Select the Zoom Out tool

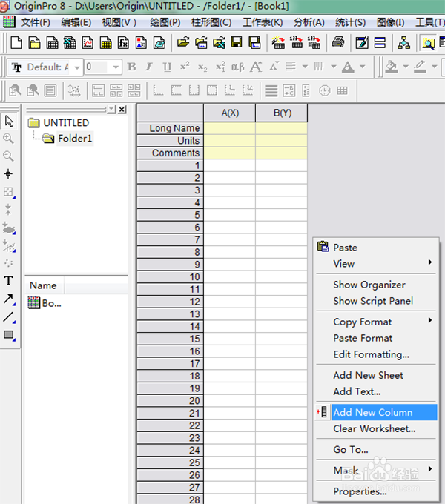point(8,156)
